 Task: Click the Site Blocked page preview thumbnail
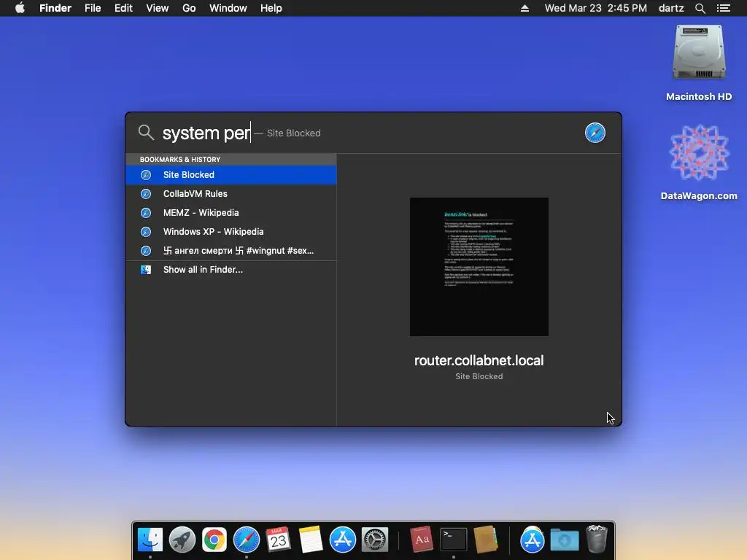click(479, 267)
